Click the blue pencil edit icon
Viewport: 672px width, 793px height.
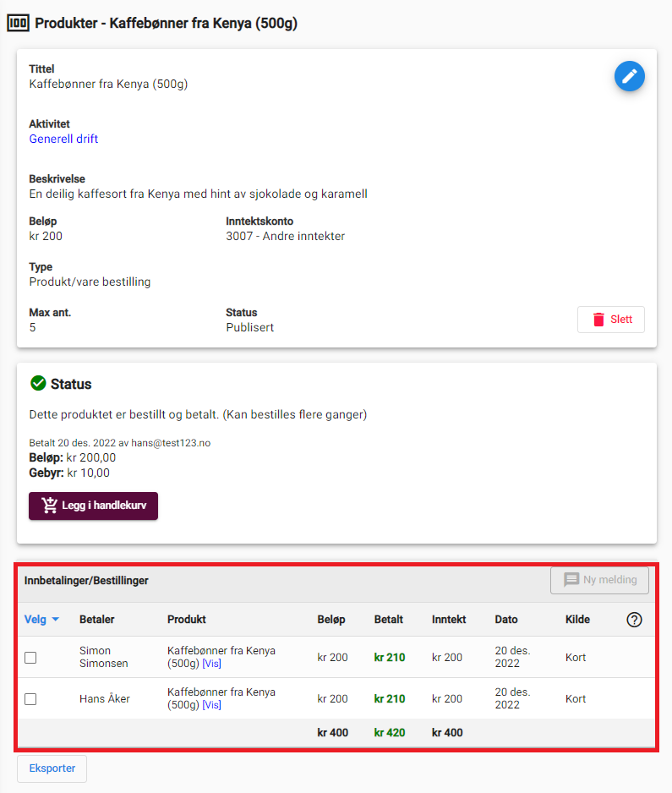point(629,76)
